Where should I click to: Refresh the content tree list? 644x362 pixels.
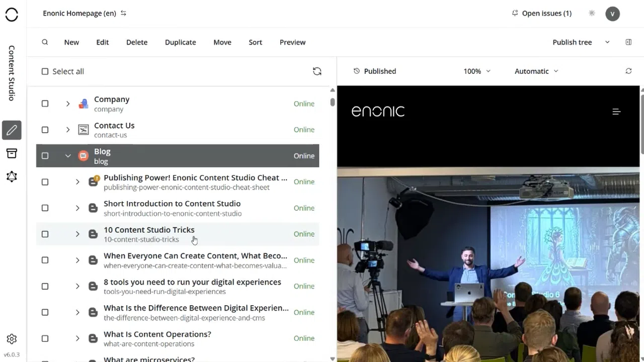(317, 71)
